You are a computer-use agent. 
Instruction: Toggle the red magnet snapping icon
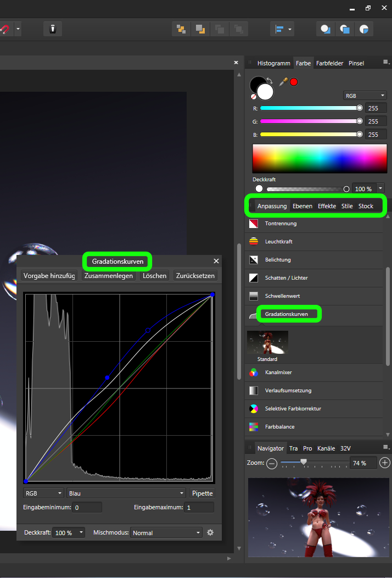pos(5,29)
